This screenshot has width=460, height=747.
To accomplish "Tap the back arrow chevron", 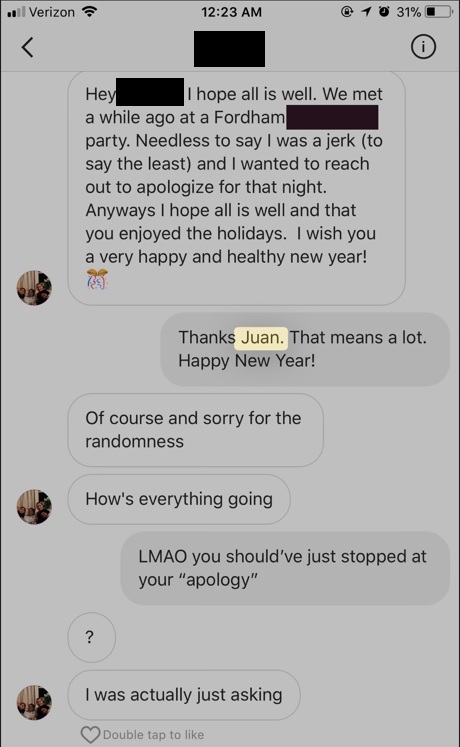I will click(28, 47).
